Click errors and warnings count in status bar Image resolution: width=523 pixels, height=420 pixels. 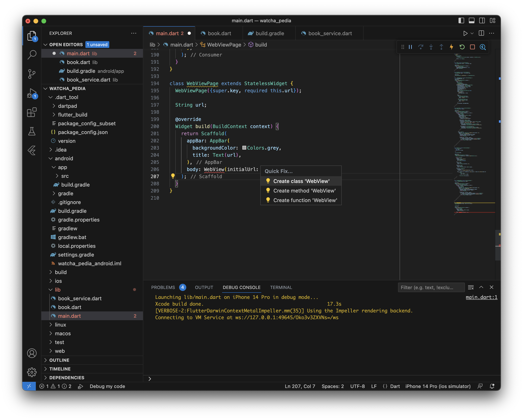click(x=55, y=386)
